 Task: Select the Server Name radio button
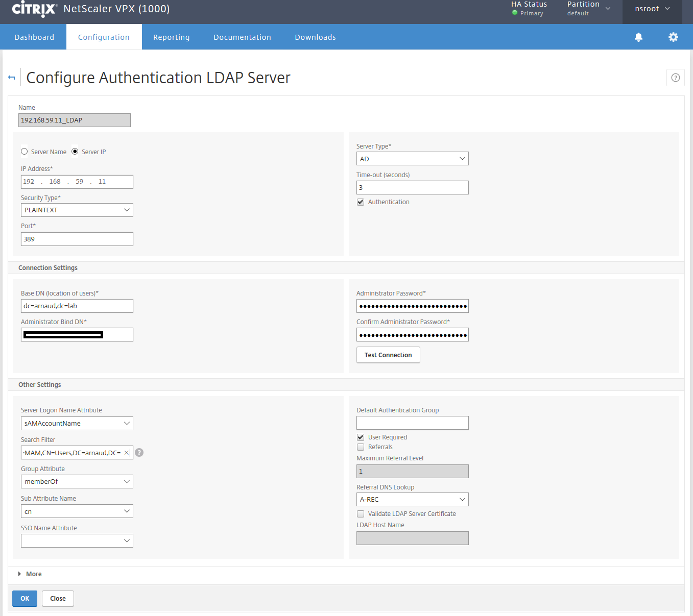click(25, 152)
